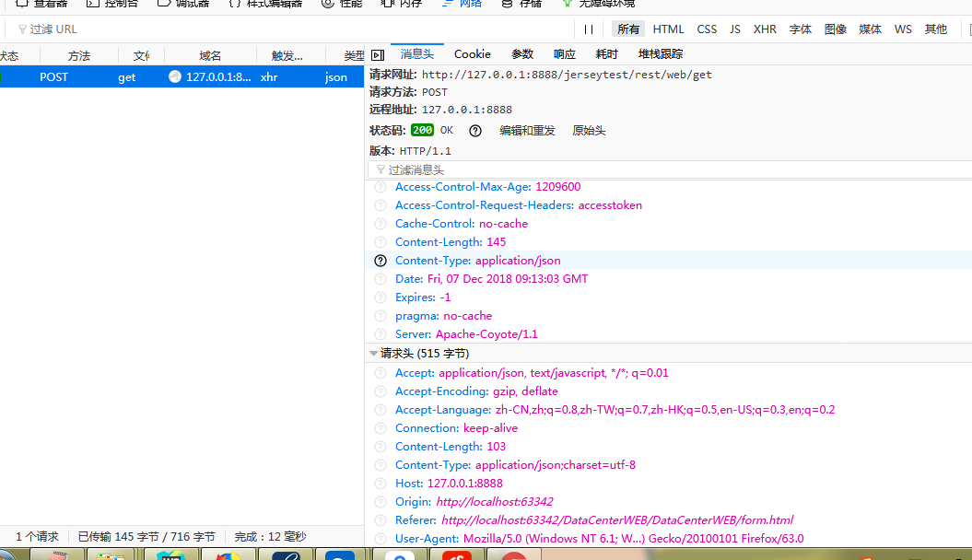Sort by the 文件 column header
Screen dimensions: 972x560
click(141, 56)
